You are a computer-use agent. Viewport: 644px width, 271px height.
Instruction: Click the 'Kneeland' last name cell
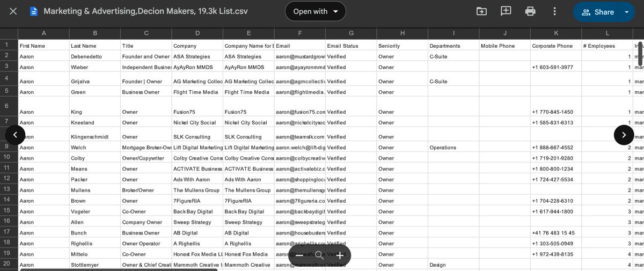point(95,122)
